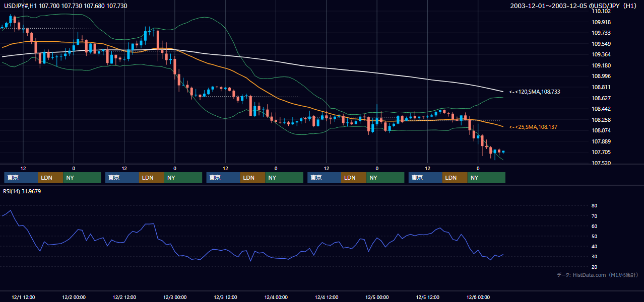Click the 12/3 12:00 time axis label

pos(225,297)
